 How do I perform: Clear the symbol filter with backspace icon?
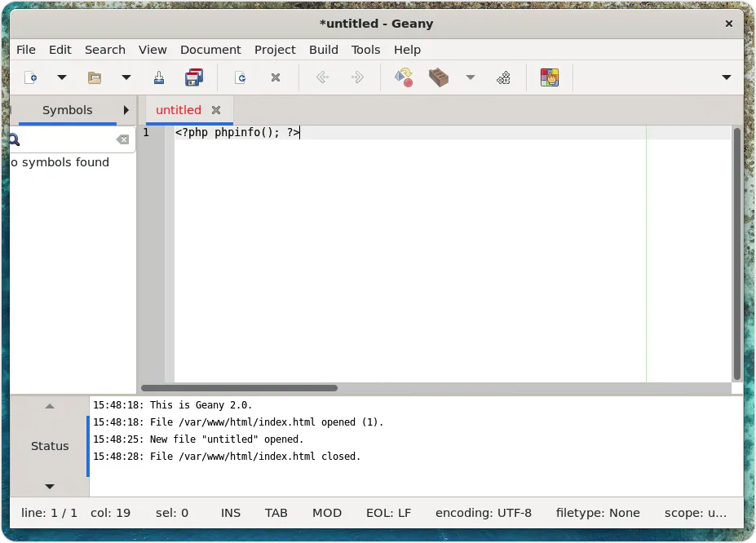122,139
